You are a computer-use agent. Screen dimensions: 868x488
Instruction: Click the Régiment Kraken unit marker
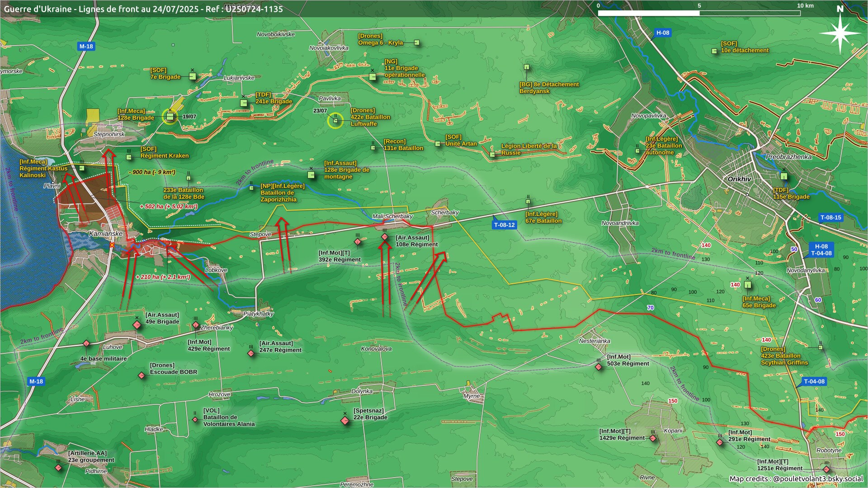[x=129, y=157]
